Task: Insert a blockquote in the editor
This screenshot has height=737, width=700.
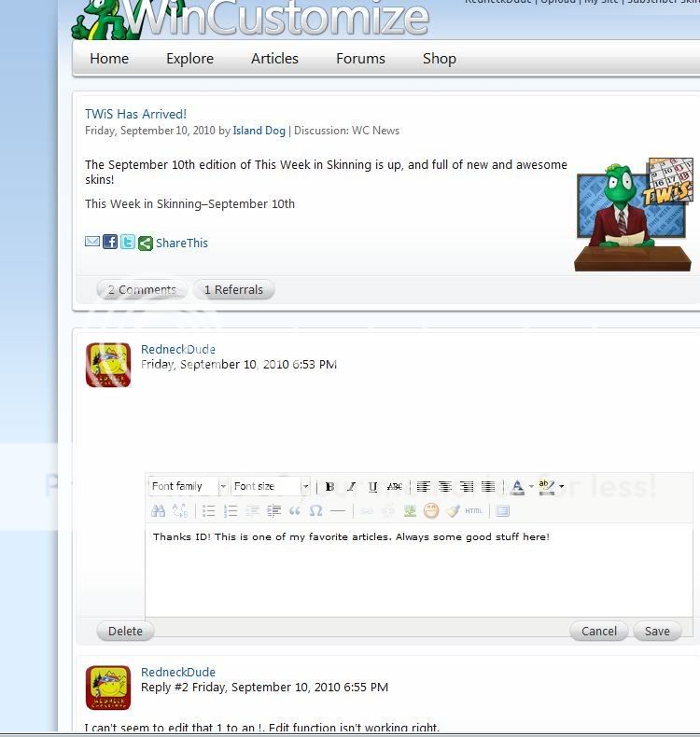Action: [x=295, y=510]
